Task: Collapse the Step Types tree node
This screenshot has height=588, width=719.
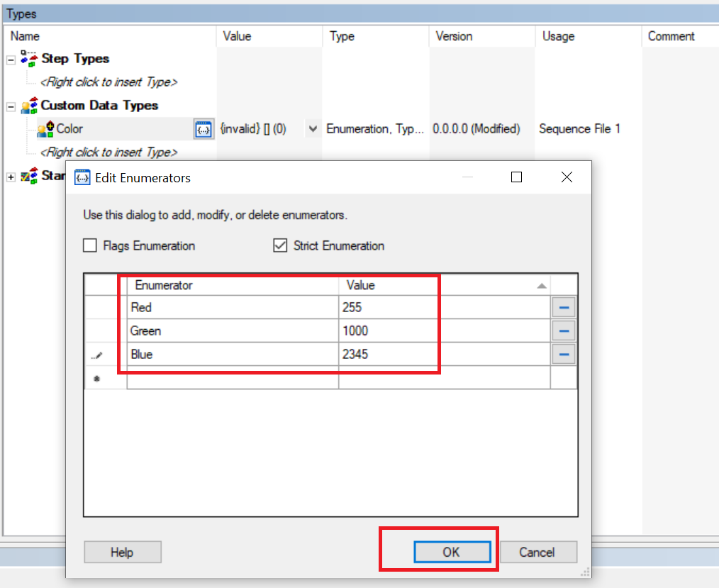Action: click(x=11, y=59)
